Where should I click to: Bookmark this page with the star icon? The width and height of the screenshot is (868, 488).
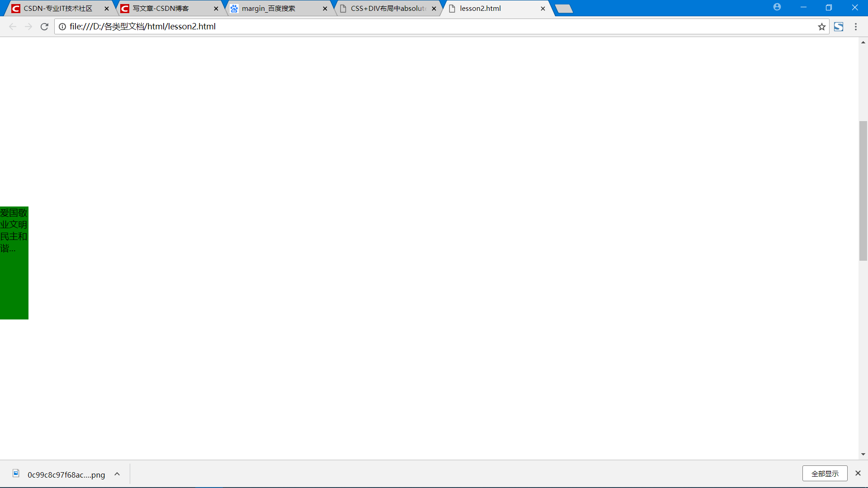tap(822, 27)
